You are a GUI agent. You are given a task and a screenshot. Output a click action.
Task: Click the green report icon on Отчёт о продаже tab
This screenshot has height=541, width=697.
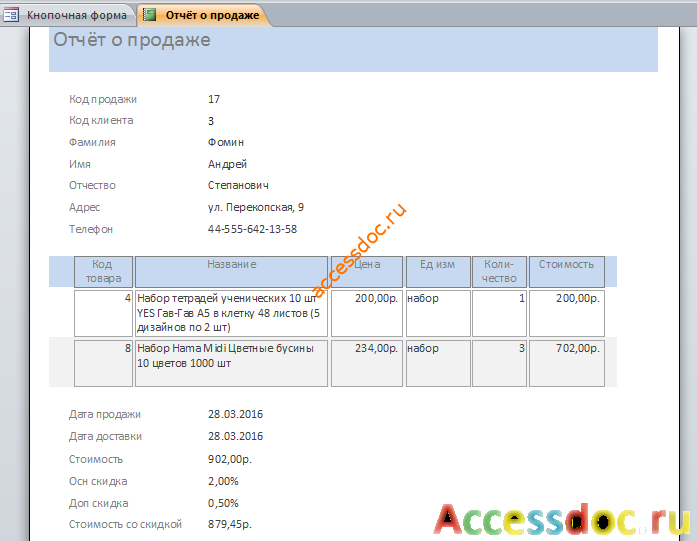pos(149,15)
